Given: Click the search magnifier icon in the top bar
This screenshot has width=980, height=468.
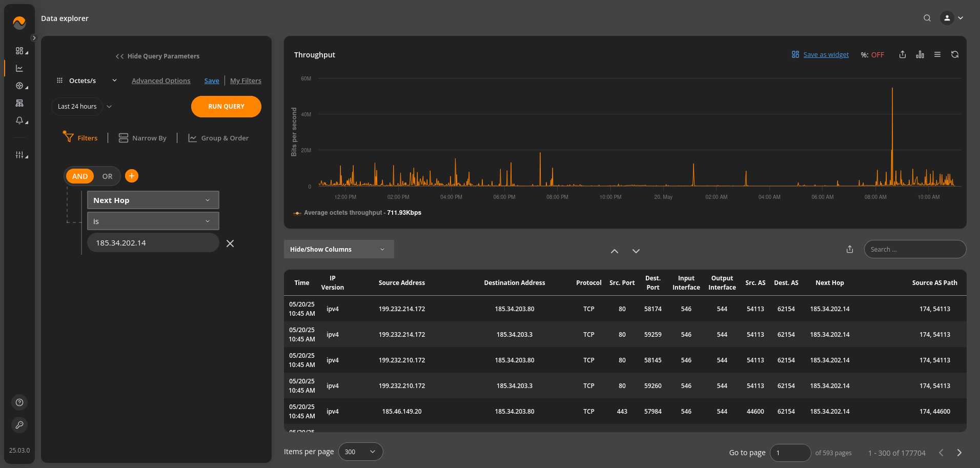Looking at the screenshot, I should click(x=927, y=18).
